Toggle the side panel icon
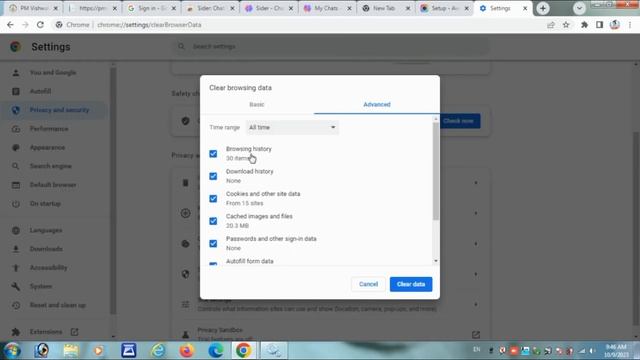The width and height of the screenshot is (640, 360). 600,25
